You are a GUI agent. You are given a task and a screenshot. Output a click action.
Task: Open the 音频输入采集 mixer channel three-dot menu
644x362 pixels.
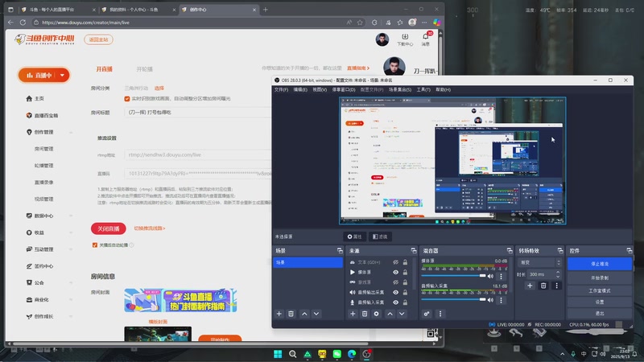tap(501, 300)
